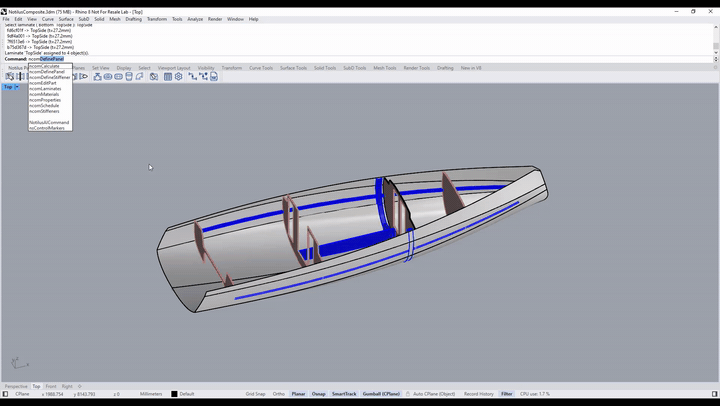This screenshot has height=406, width=720.
Task: Switch to the Front viewport tab
Action: [x=51, y=386]
